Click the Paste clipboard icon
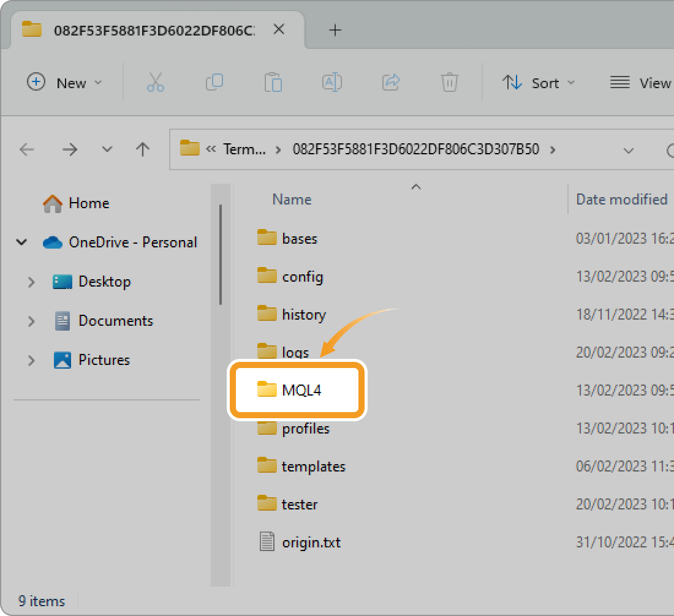 pos(273,83)
